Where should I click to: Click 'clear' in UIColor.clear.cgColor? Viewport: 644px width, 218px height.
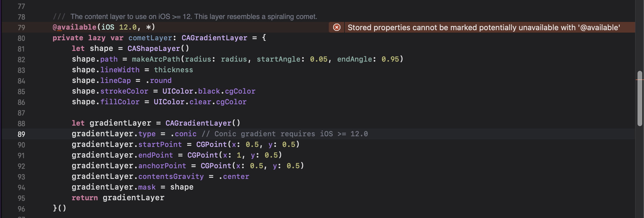coord(200,102)
